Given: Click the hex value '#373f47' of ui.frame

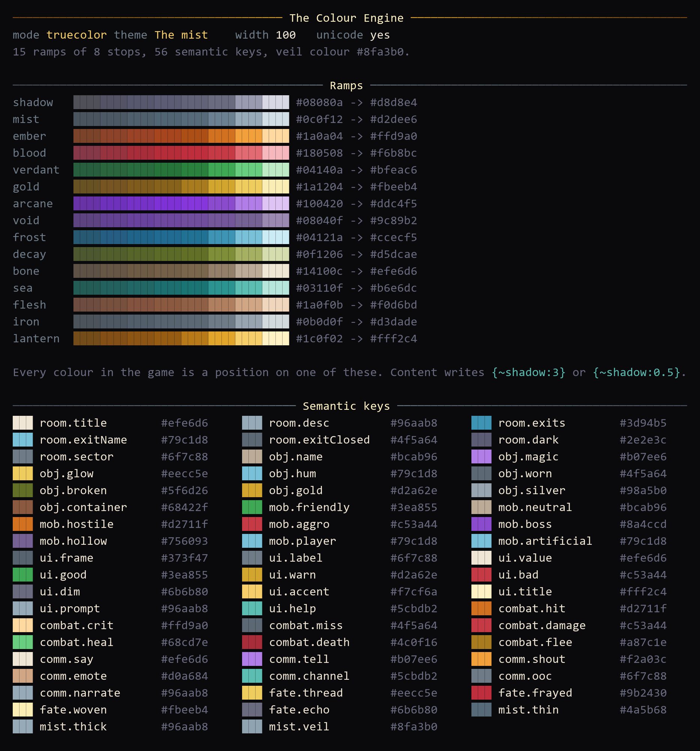Looking at the screenshot, I should pyautogui.click(x=185, y=558).
